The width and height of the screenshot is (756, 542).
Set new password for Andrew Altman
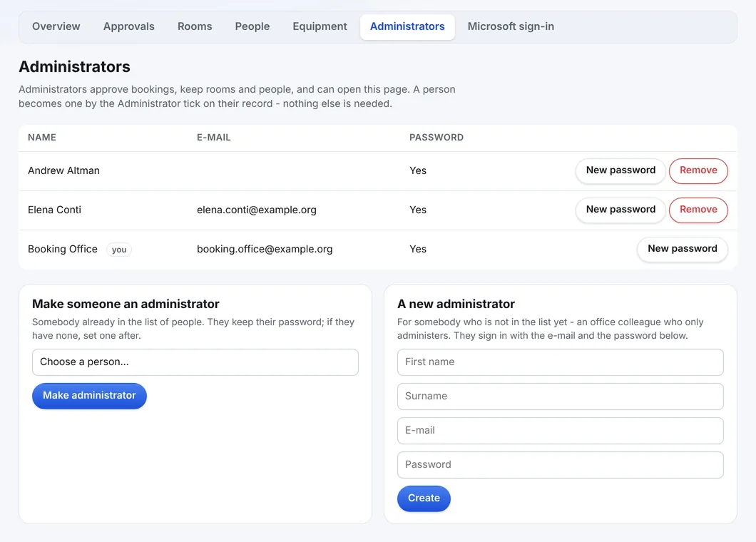[620, 170]
